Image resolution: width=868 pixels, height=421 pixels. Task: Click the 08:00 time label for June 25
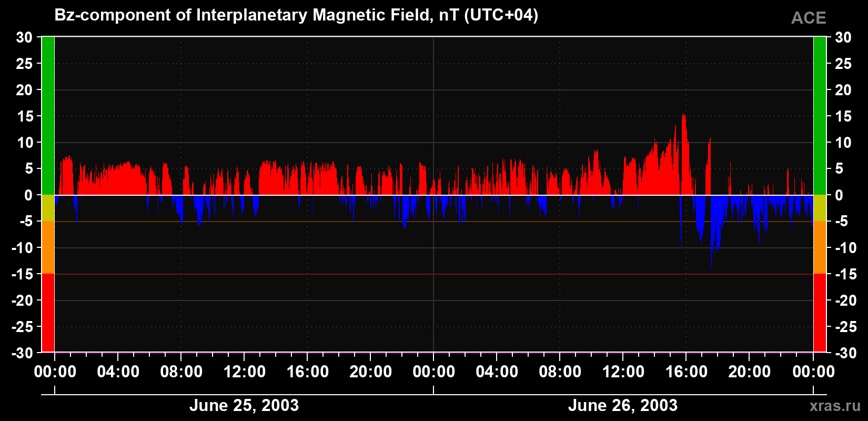click(181, 372)
